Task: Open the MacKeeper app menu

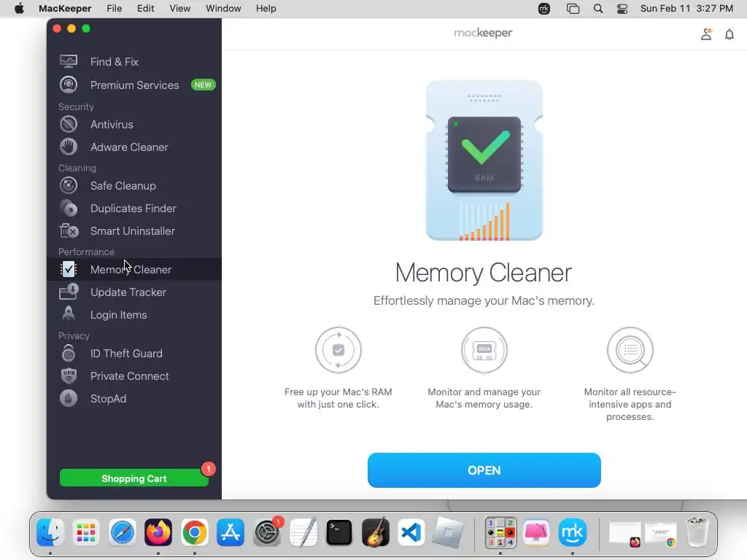Action: point(65,9)
